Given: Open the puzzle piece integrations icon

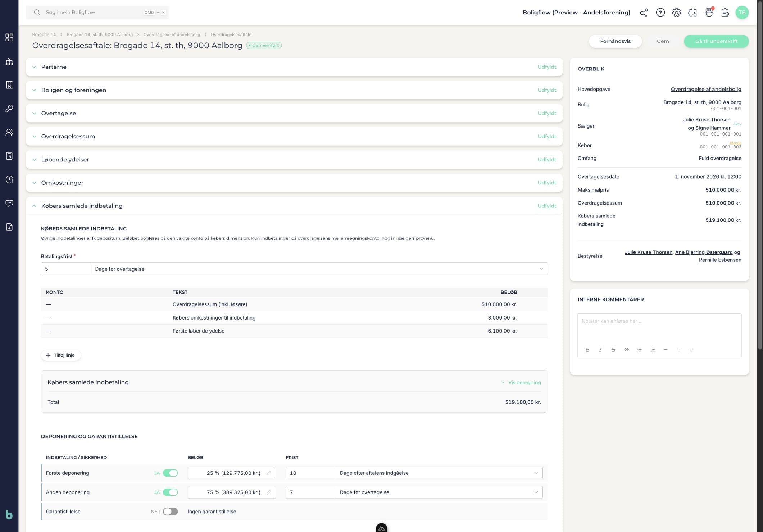Looking at the screenshot, I should pos(692,13).
